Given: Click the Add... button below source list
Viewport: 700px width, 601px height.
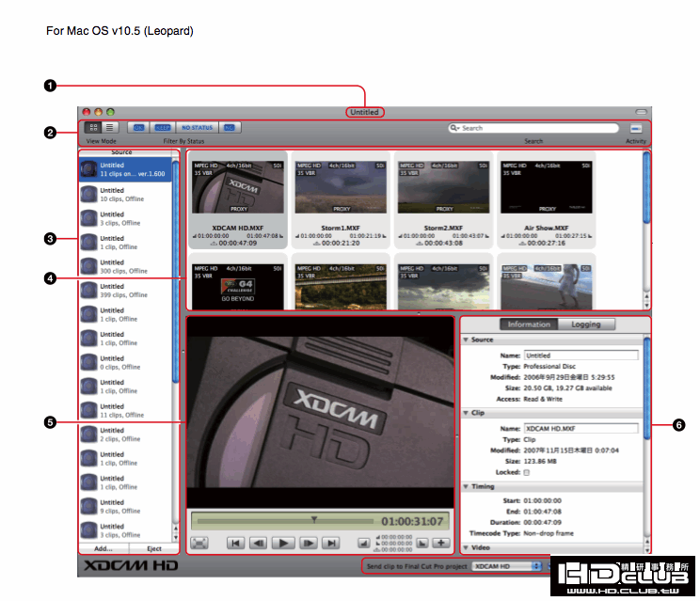Looking at the screenshot, I should pyautogui.click(x=103, y=548).
